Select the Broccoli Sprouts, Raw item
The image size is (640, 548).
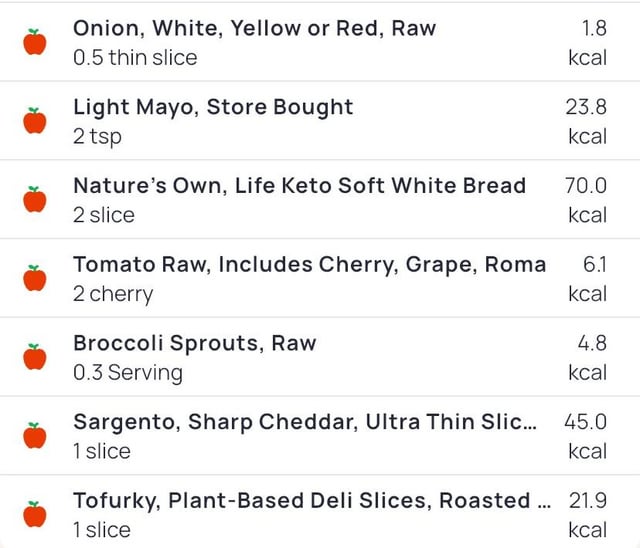point(194,344)
